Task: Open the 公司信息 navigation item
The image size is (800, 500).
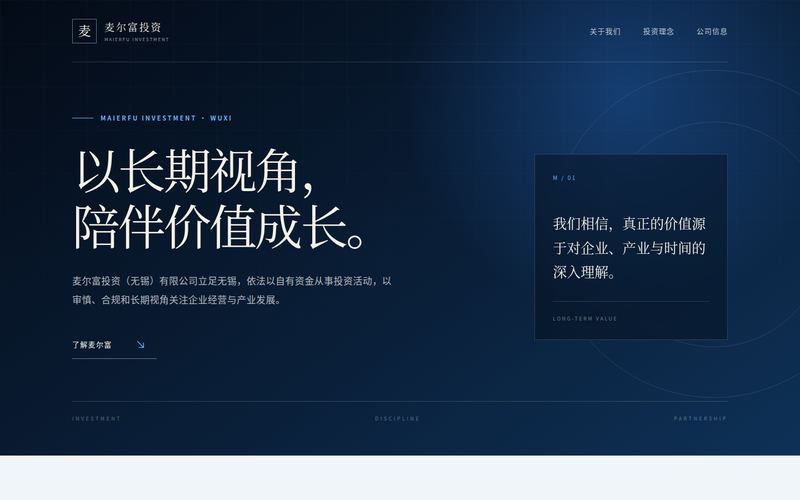Action: 712,32
